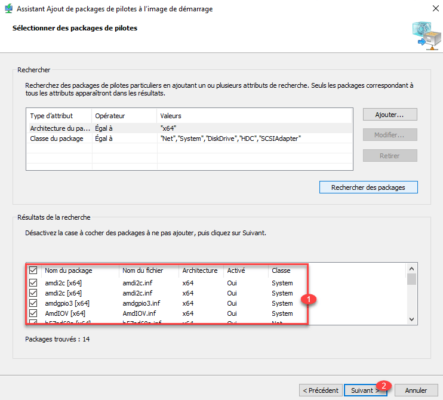Click the wizard app icon in title bar
The image size is (443, 400).
click(x=8, y=9)
